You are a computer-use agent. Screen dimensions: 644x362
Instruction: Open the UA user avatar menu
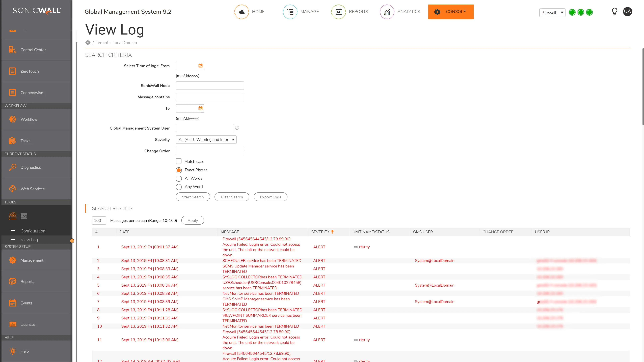(627, 12)
